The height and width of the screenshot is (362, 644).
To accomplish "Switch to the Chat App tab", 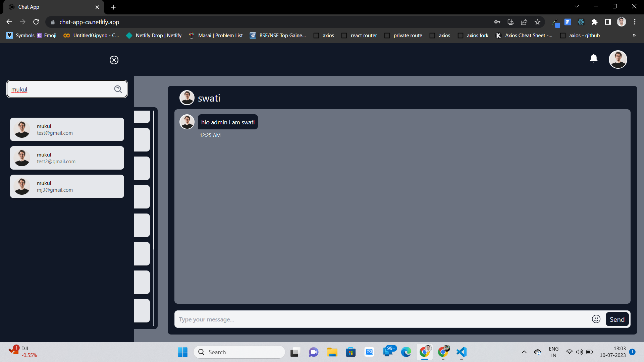I will pyautogui.click(x=50, y=7).
